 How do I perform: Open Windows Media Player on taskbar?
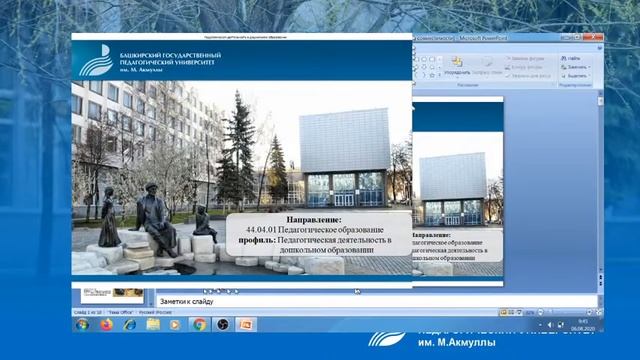175,324
